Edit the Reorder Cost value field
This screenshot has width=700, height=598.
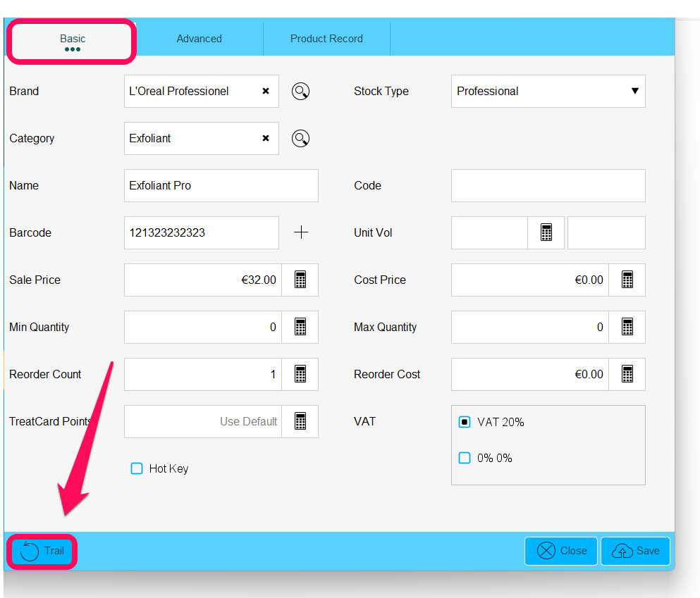[x=530, y=375]
